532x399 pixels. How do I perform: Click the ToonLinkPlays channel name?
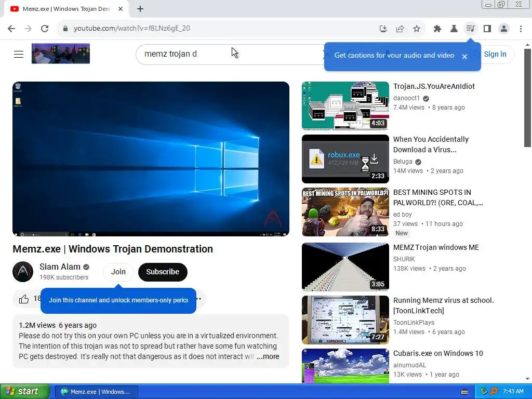click(x=414, y=323)
